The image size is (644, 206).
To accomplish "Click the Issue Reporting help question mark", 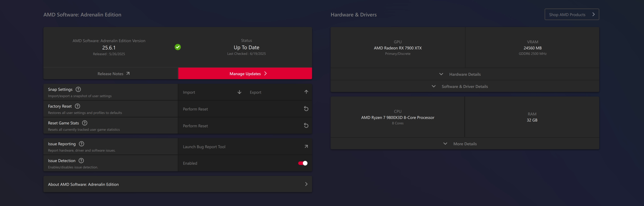I will click(x=81, y=144).
